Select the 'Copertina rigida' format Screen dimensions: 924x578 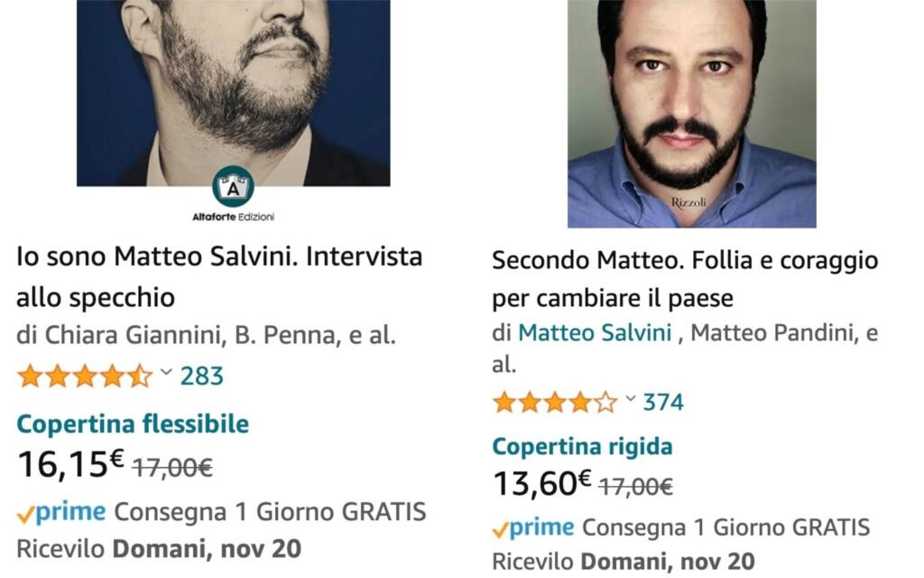pos(582,446)
